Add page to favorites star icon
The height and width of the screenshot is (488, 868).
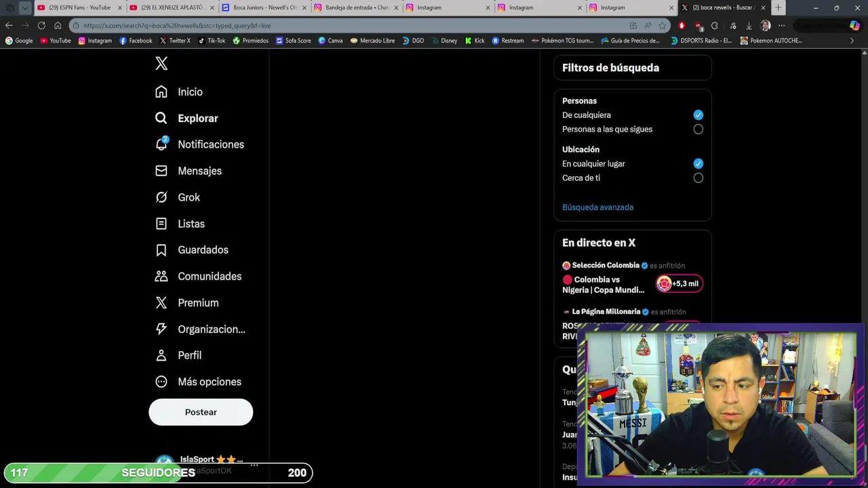[x=662, y=26]
